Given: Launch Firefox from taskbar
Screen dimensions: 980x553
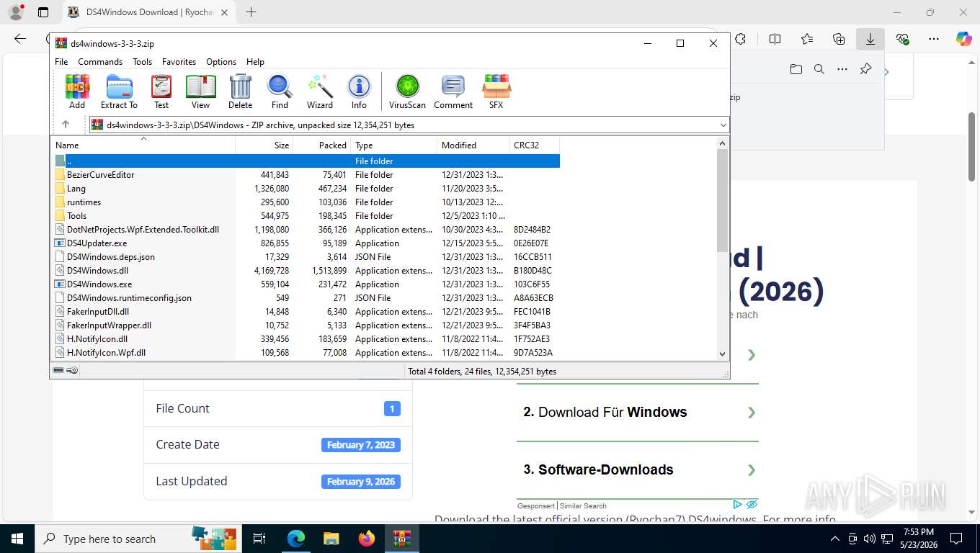Looking at the screenshot, I should 367,539.
